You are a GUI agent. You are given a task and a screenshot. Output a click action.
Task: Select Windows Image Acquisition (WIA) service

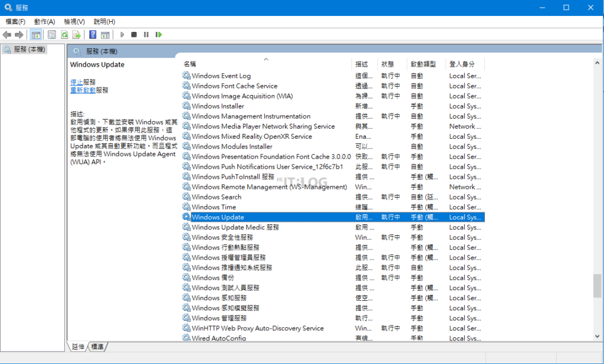coord(333,96)
